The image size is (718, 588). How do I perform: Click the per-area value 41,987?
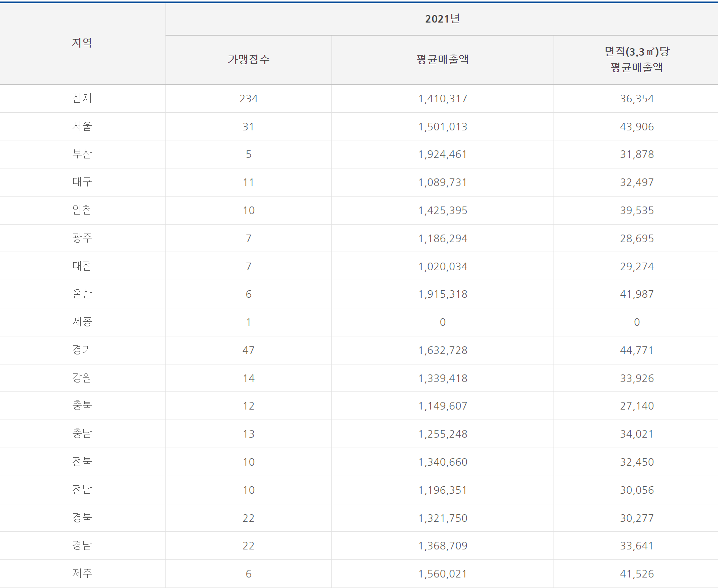tap(637, 294)
